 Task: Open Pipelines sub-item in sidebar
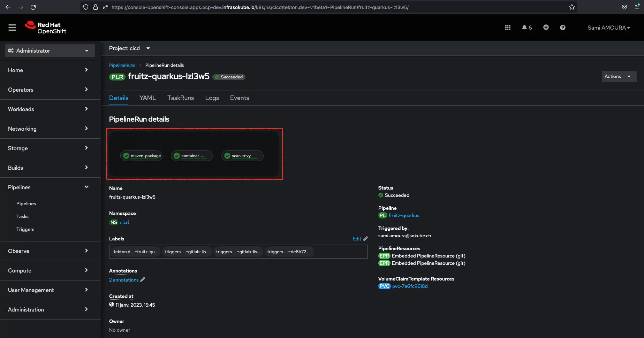point(26,203)
